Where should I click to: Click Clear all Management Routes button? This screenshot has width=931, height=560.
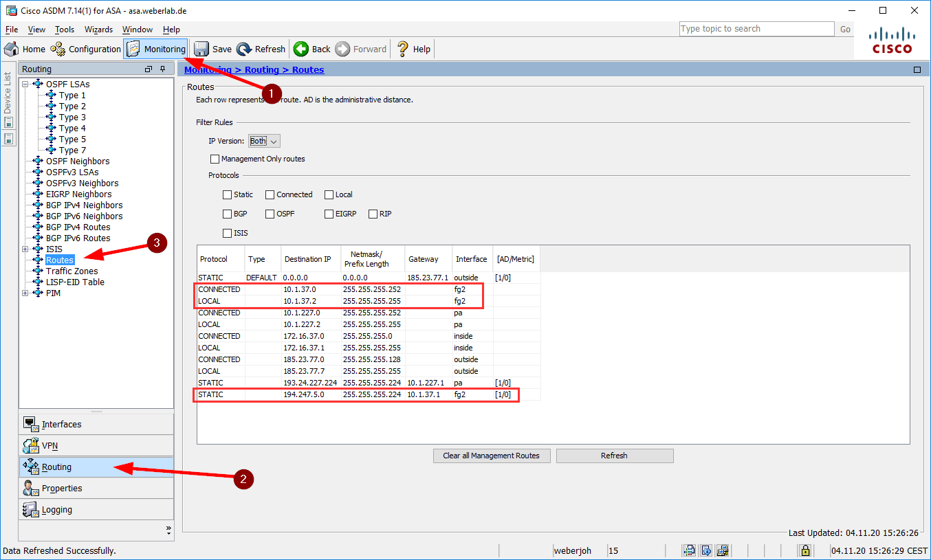pos(491,456)
